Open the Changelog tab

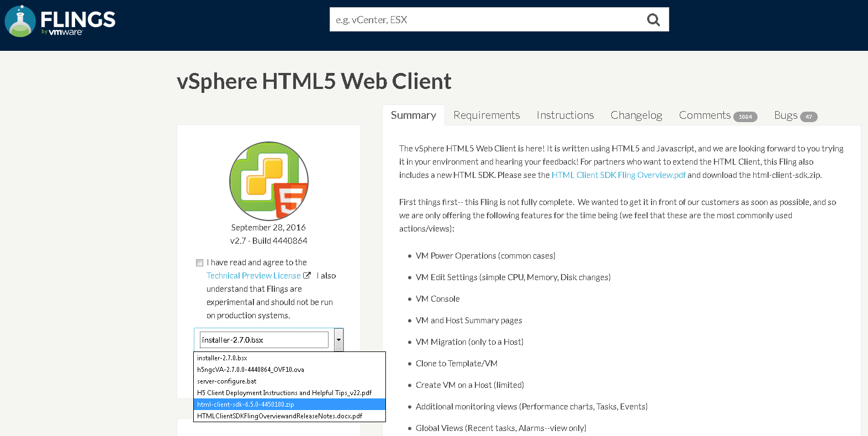point(636,115)
